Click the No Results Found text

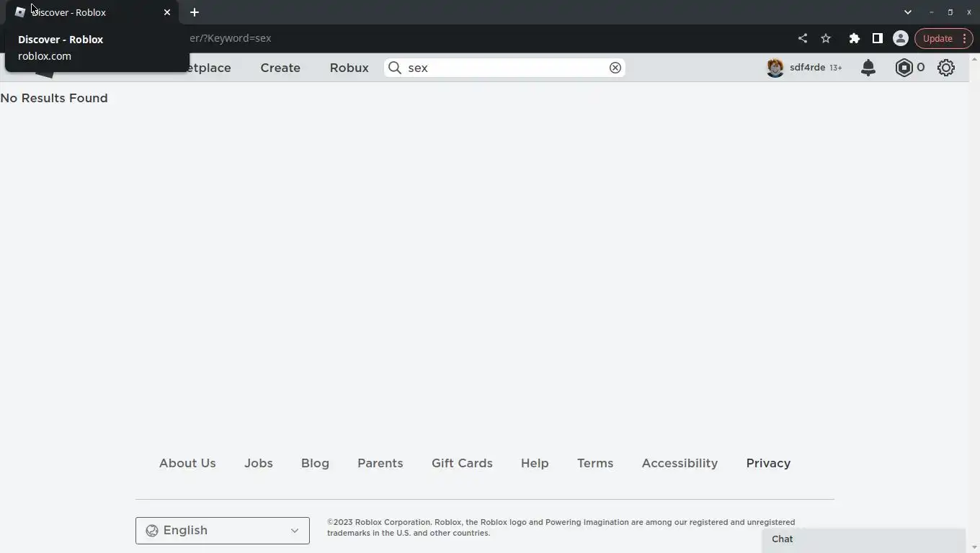pyautogui.click(x=54, y=98)
